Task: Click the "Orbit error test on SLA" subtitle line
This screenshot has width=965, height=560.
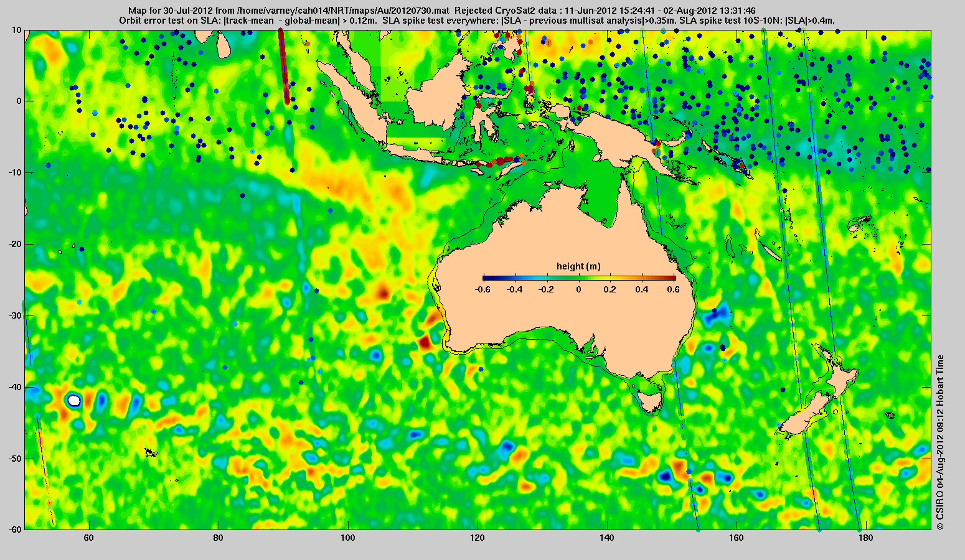Action: pyautogui.click(x=476, y=21)
